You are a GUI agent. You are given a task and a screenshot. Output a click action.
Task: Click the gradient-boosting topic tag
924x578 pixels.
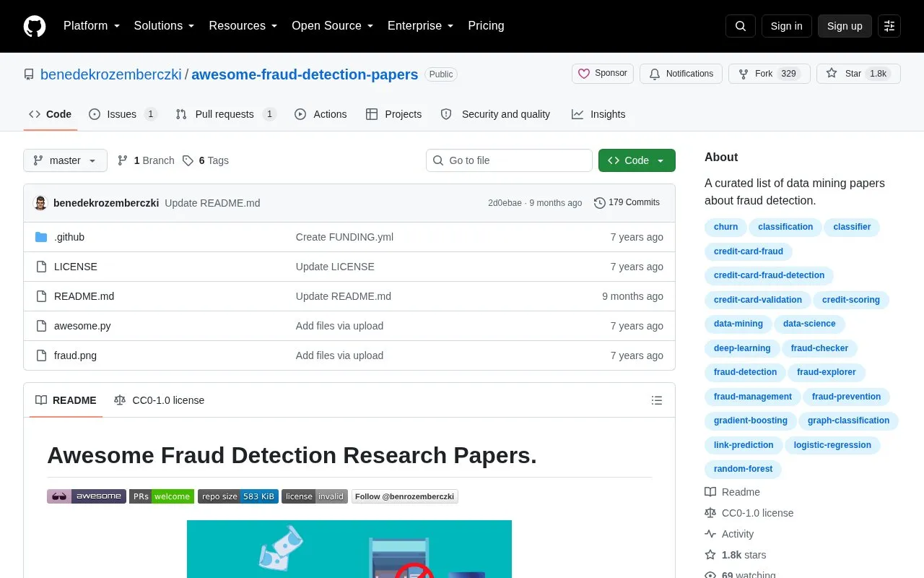pos(751,420)
